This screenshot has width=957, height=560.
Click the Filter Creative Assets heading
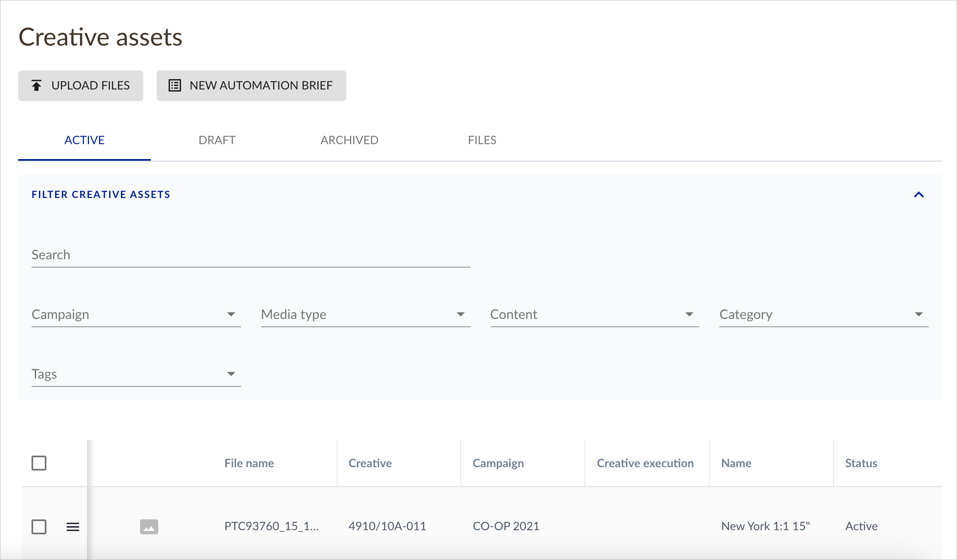(x=101, y=194)
